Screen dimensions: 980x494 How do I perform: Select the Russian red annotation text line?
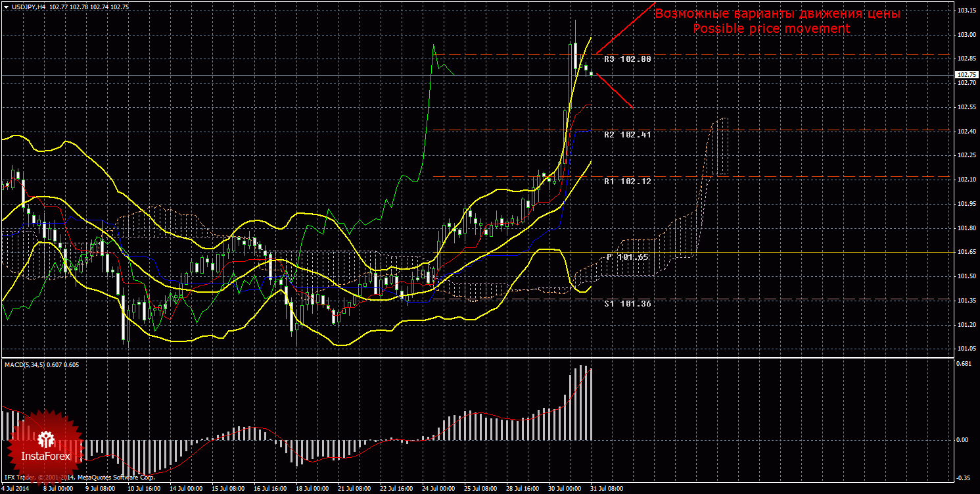(x=778, y=13)
